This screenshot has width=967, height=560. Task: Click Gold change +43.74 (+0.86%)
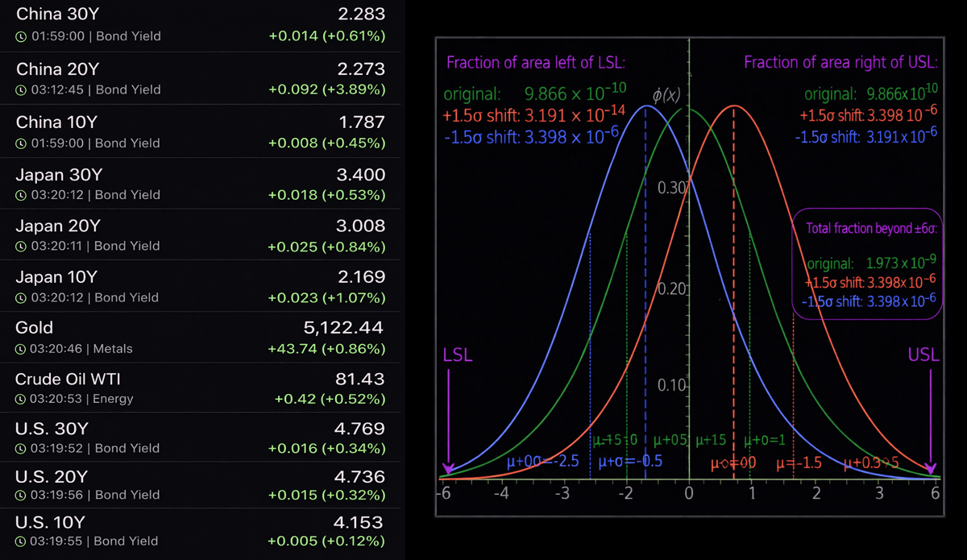click(x=326, y=349)
